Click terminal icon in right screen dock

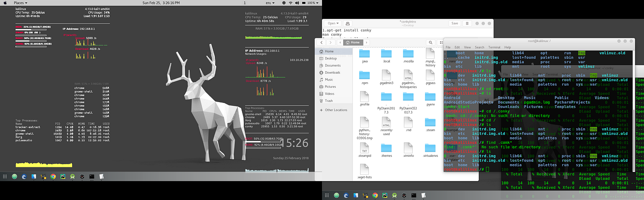414,195
